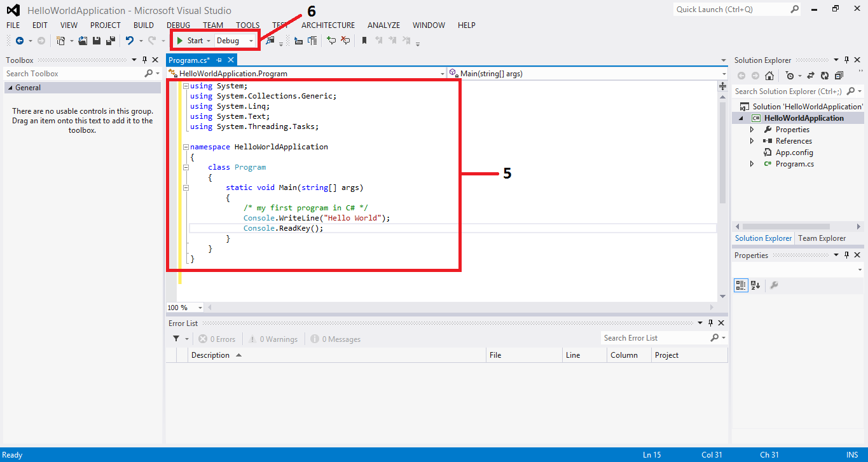
Task: Click the Save All icon on the toolbar
Action: 109,40
